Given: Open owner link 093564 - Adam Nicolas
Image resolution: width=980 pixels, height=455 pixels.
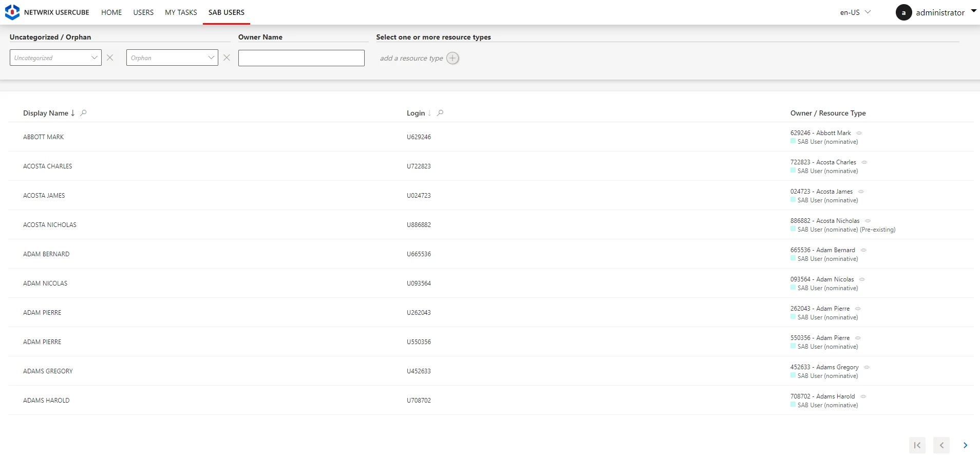Looking at the screenshot, I should click(x=822, y=279).
